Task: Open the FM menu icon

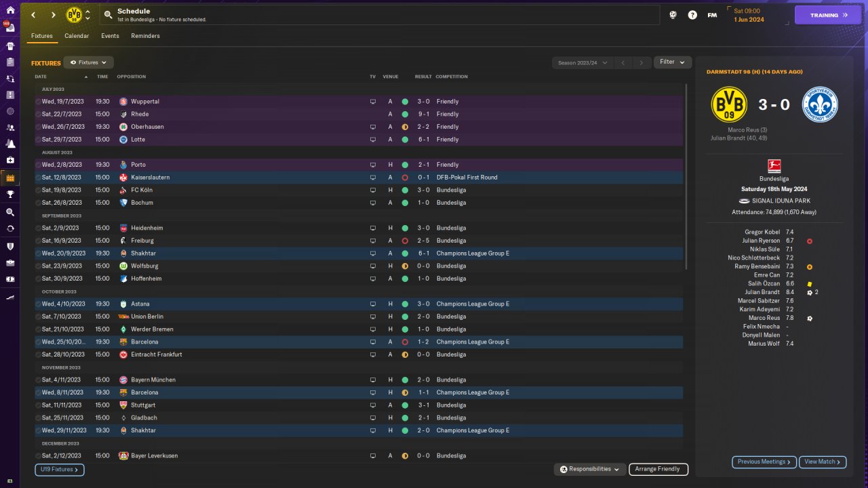Action: tap(712, 15)
